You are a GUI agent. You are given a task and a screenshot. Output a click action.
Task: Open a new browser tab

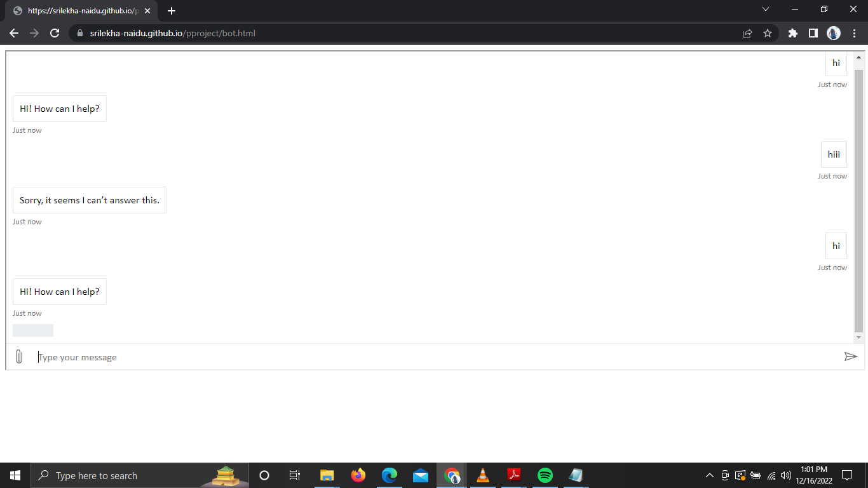click(x=172, y=10)
